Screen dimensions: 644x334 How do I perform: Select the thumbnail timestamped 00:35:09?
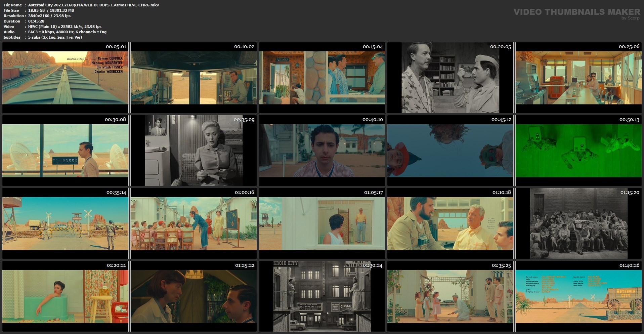tap(194, 151)
